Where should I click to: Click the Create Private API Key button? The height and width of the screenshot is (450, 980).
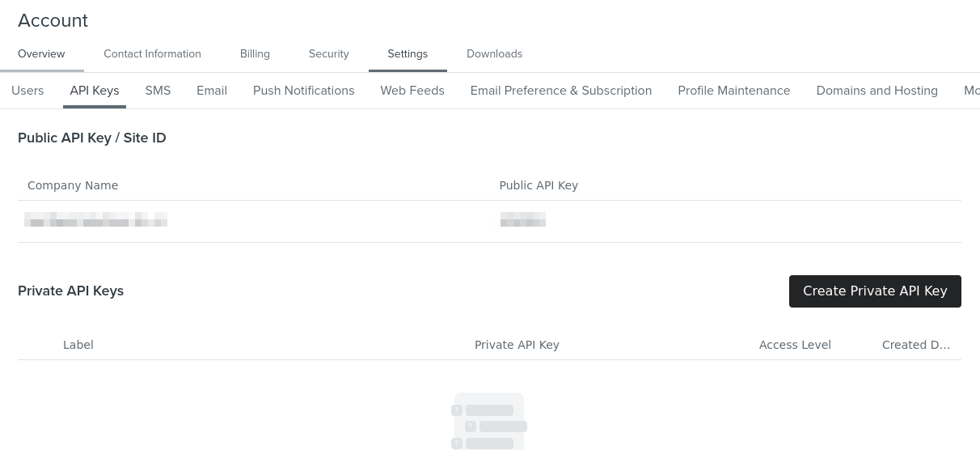tap(875, 291)
